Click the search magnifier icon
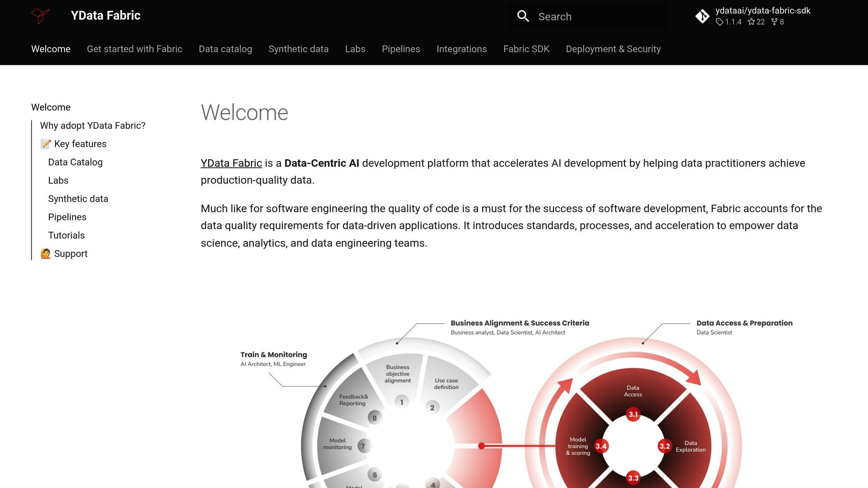This screenshot has height=488, width=868. [523, 16]
